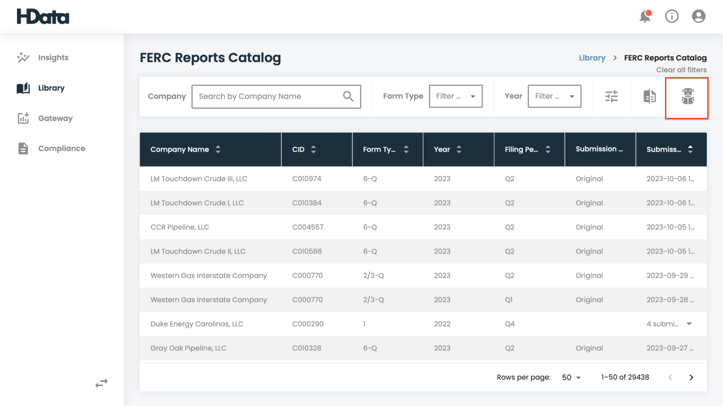The height and width of the screenshot is (406, 723).
Task: Open Gateway in the sidebar
Action: [x=55, y=118]
